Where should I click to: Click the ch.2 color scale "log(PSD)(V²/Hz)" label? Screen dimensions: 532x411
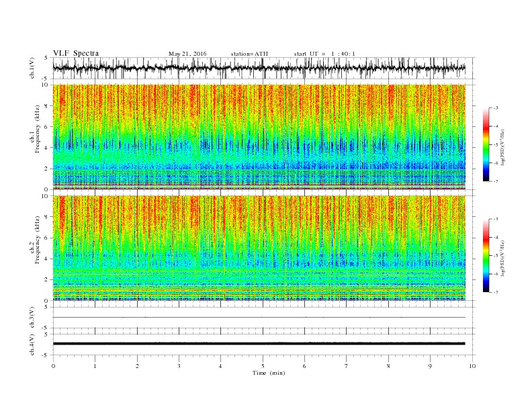click(502, 258)
